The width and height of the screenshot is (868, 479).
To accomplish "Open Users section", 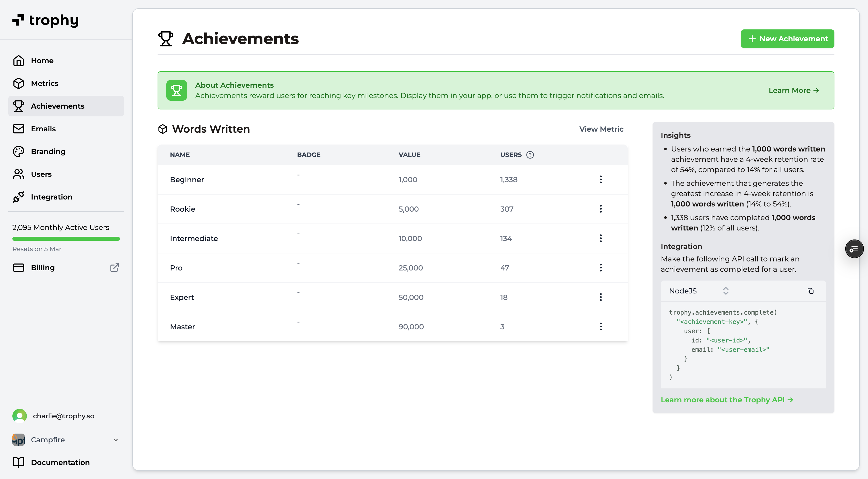I will pyautogui.click(x=66, y=174).
